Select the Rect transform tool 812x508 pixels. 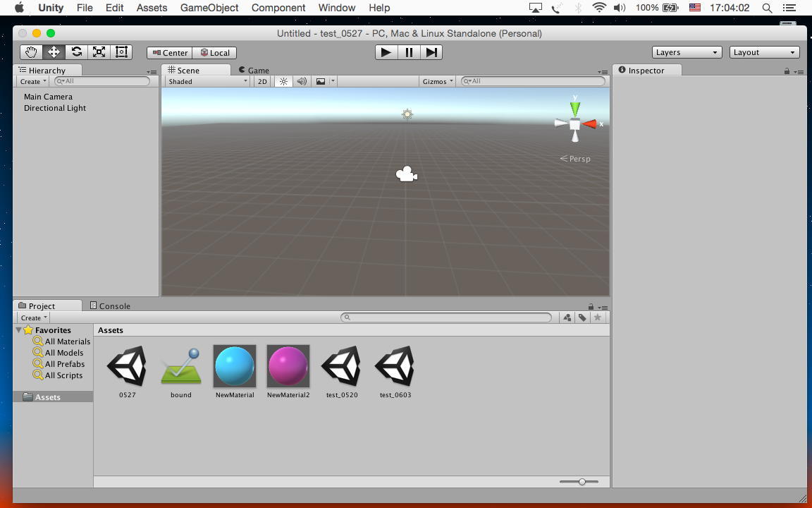[121, 52]
